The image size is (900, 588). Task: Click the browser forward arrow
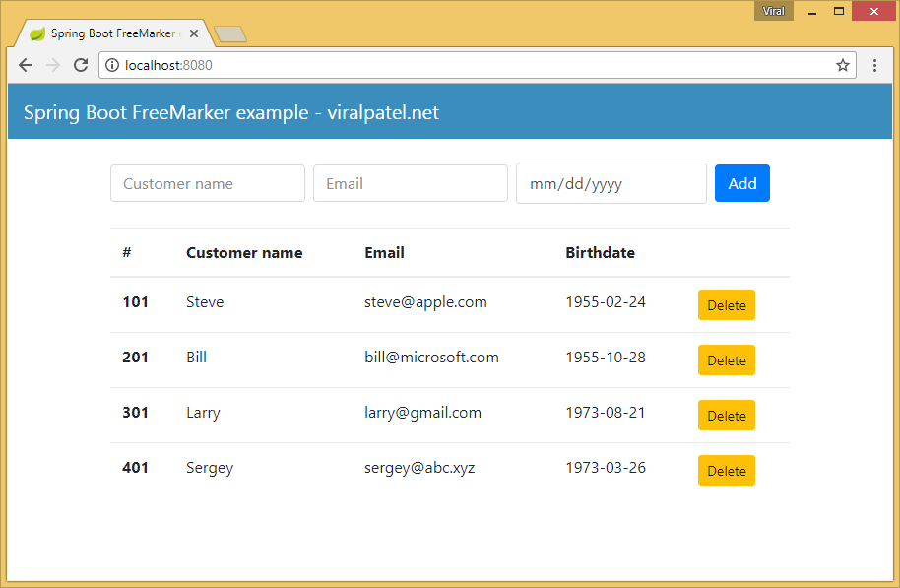pyautogui.click(x=53, y=65)
